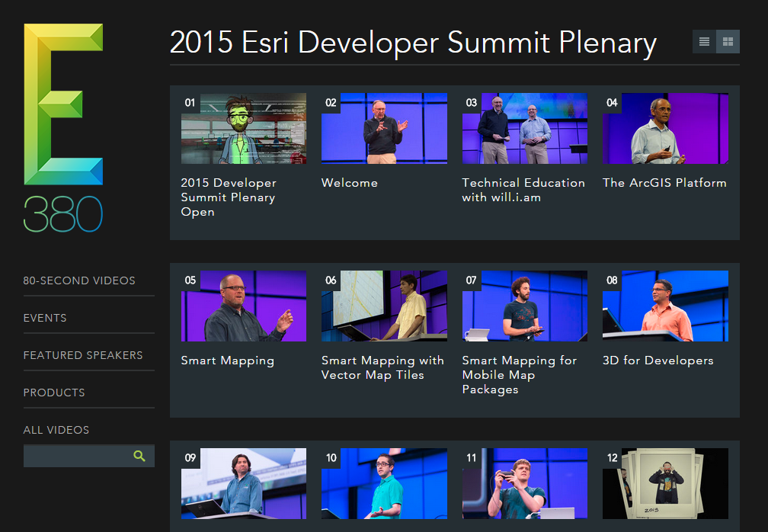Browse All Videos
Viewport: 768px width, 532px height.
56,430
